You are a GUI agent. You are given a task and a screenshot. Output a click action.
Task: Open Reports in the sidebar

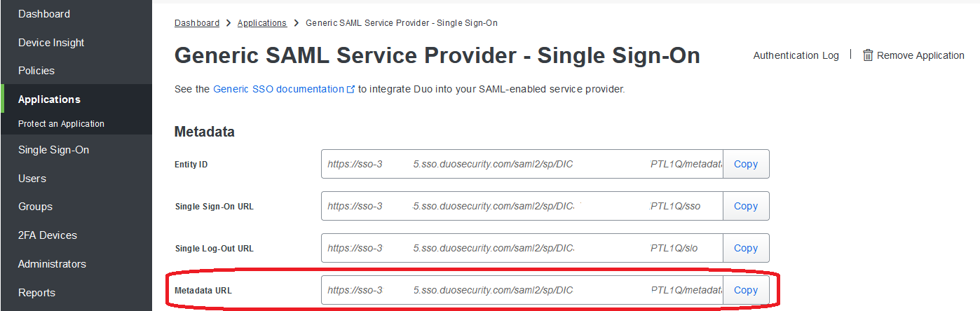click(x=36, y=293)
